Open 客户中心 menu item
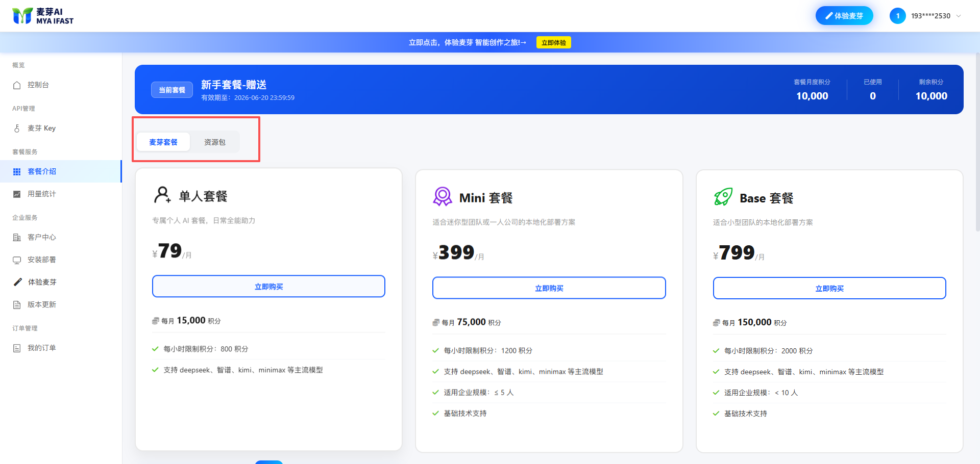 pos(61,238)
